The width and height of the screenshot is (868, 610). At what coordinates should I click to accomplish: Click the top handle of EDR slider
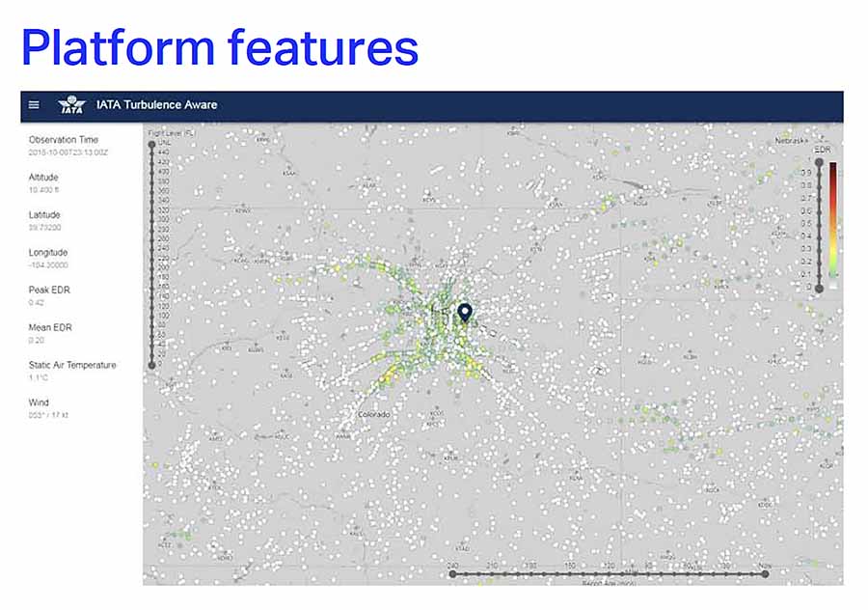(819, 163)
